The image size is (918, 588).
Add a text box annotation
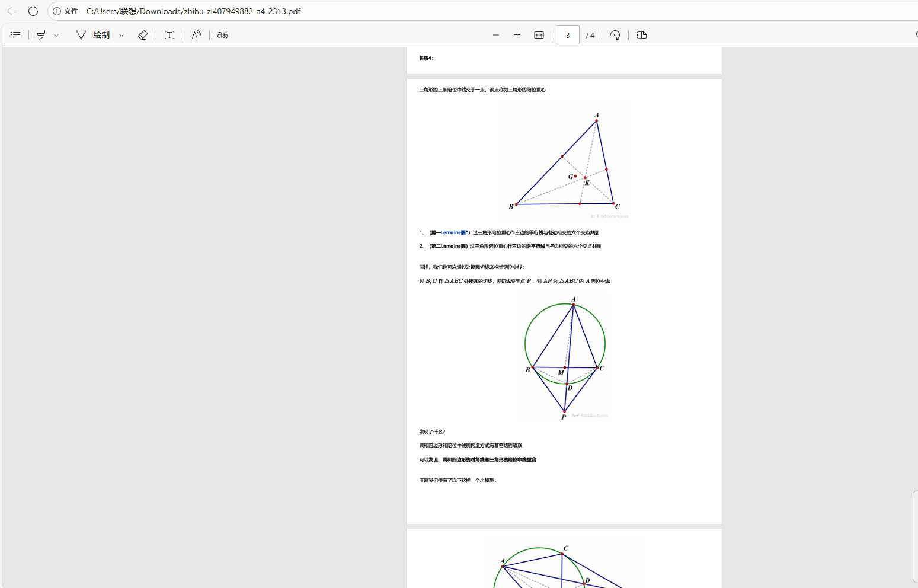(169, 35)
